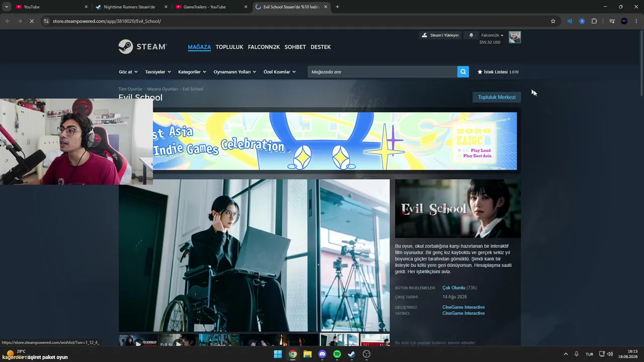Switch to the Nighttime Runners Steam tab
Image resolution: width=644 pixels, height=362 pixels.
[x=132, y=7]
